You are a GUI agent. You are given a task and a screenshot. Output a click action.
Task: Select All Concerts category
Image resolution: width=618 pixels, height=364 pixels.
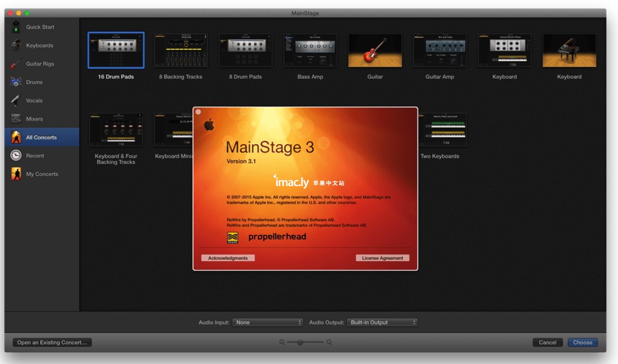point(42,137)
